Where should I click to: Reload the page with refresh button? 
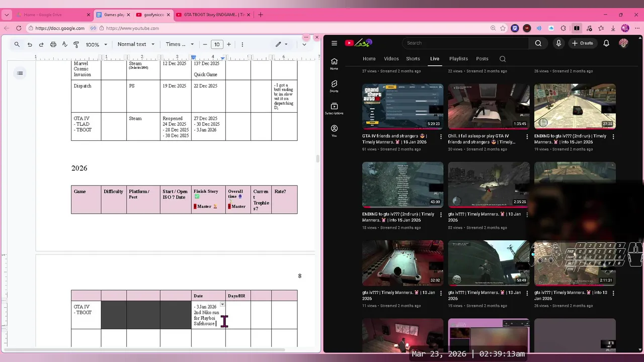[x=19, y=28]
